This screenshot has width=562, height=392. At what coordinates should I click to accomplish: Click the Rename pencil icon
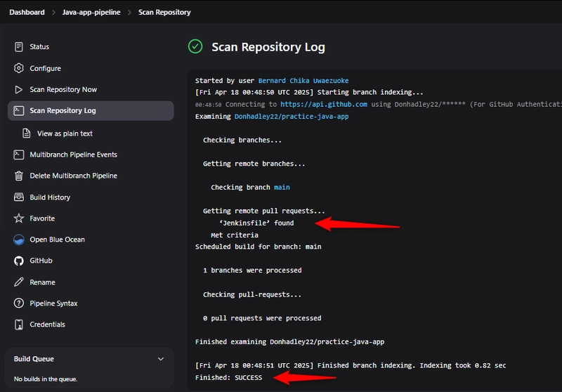(x=19, y=282)
